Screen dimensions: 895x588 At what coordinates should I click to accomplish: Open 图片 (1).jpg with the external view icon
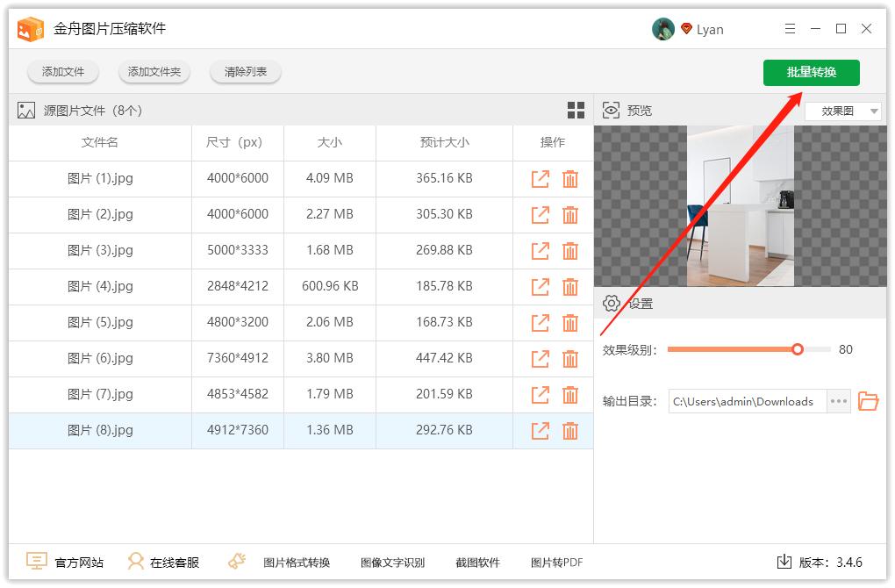[541, 178]
